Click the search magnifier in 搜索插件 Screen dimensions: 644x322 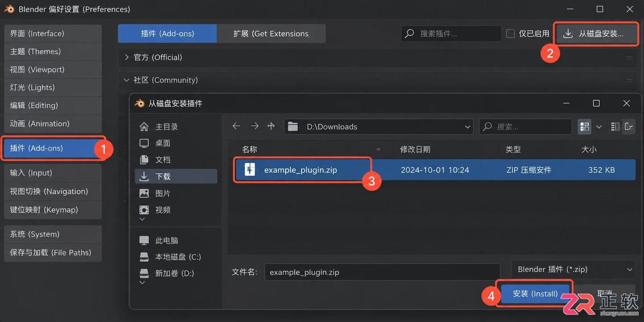[410, 34]
